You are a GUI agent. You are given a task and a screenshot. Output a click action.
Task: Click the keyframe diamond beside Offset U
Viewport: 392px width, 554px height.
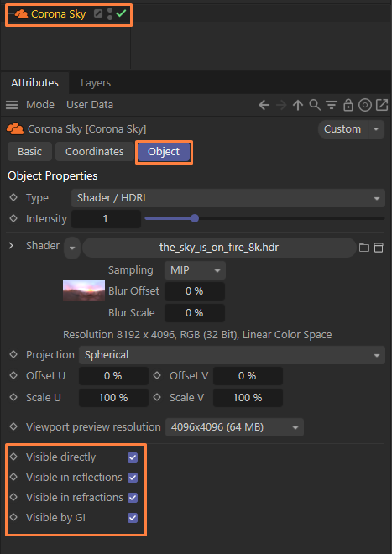13,375
